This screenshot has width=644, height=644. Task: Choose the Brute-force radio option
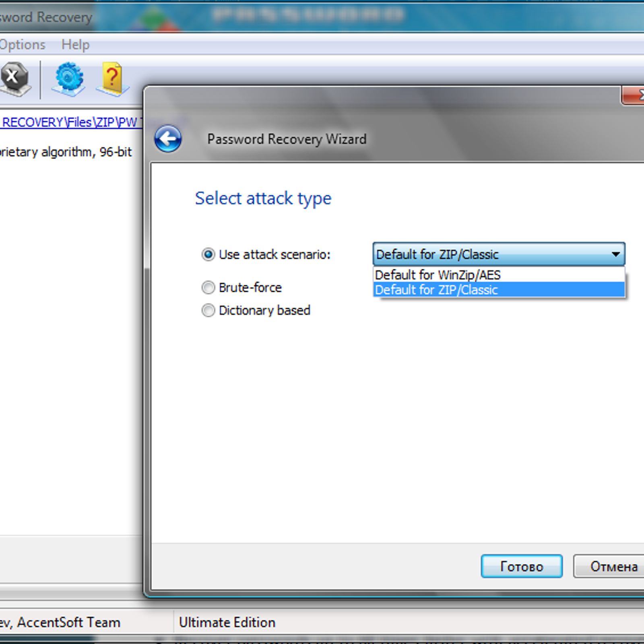pos(208,287)
